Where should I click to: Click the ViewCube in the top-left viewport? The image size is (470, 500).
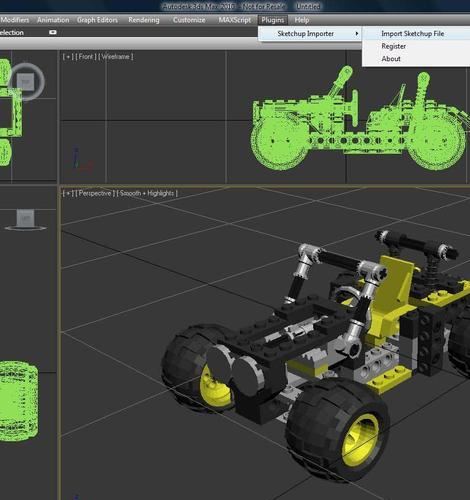click(26, 81)
